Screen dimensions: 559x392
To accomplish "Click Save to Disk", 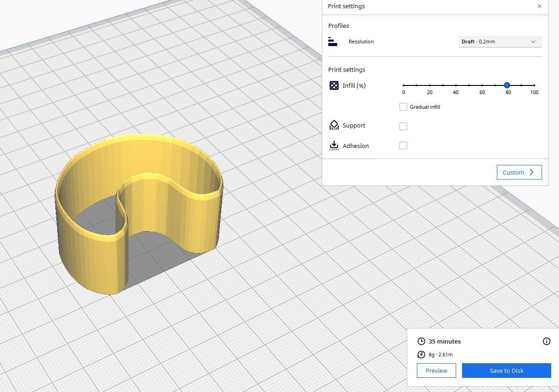I will coord(506,371).
